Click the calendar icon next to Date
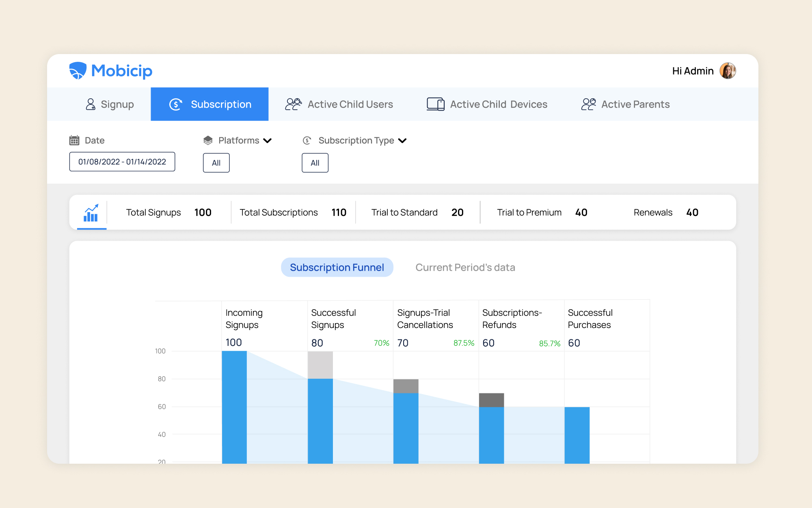Viewport: 812px width, 508px height. tap(74, 140)
